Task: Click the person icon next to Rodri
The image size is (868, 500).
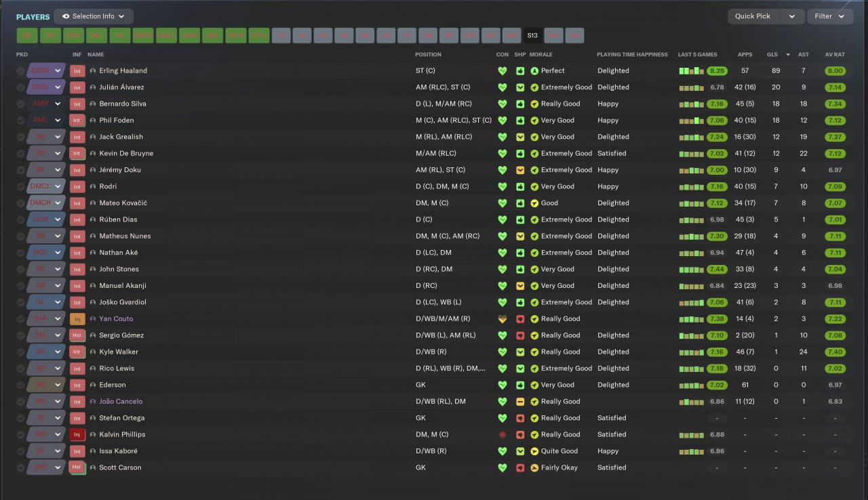Action: (93, 186)
